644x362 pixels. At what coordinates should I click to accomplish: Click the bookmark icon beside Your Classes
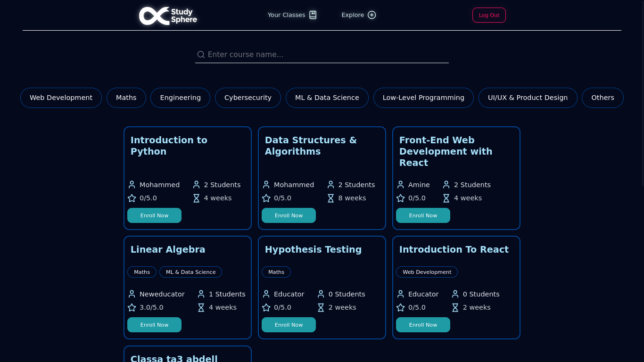pos(313,15)
